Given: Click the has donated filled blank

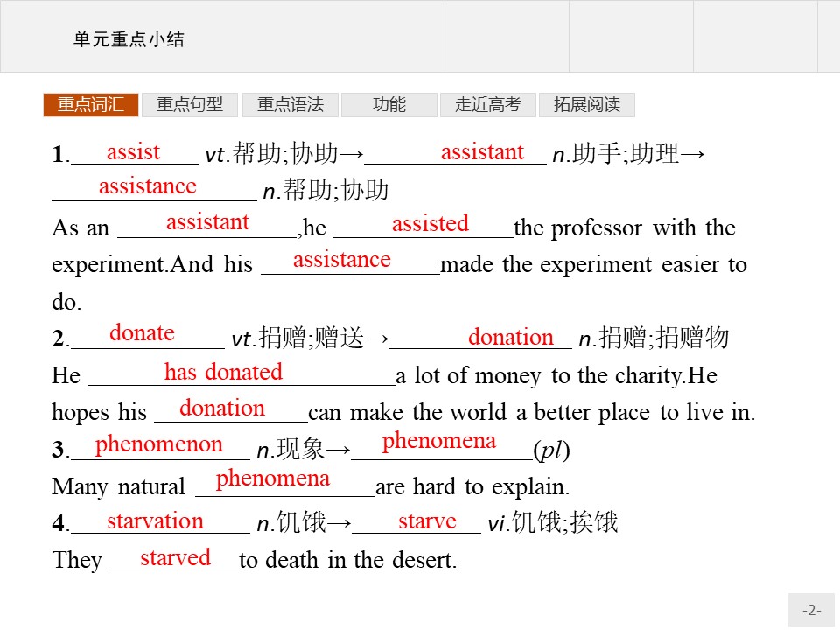Looking at the screenshot, I should (x=225, y=372).
